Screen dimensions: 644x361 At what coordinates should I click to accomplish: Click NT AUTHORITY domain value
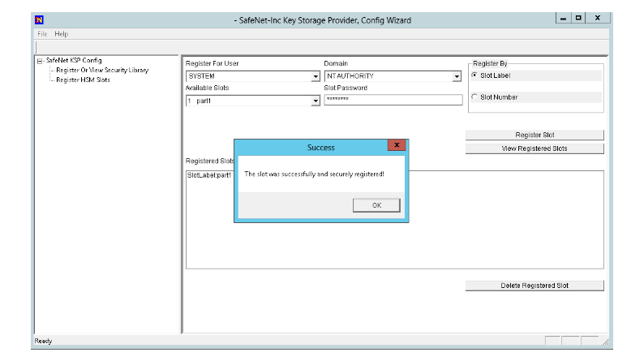[x=350, y=76]
